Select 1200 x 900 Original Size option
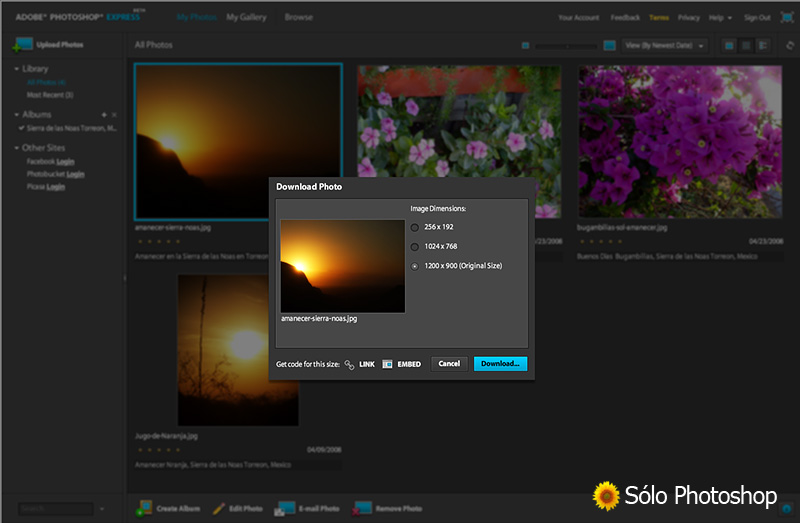The image size is (800, 523). (415, 266)
